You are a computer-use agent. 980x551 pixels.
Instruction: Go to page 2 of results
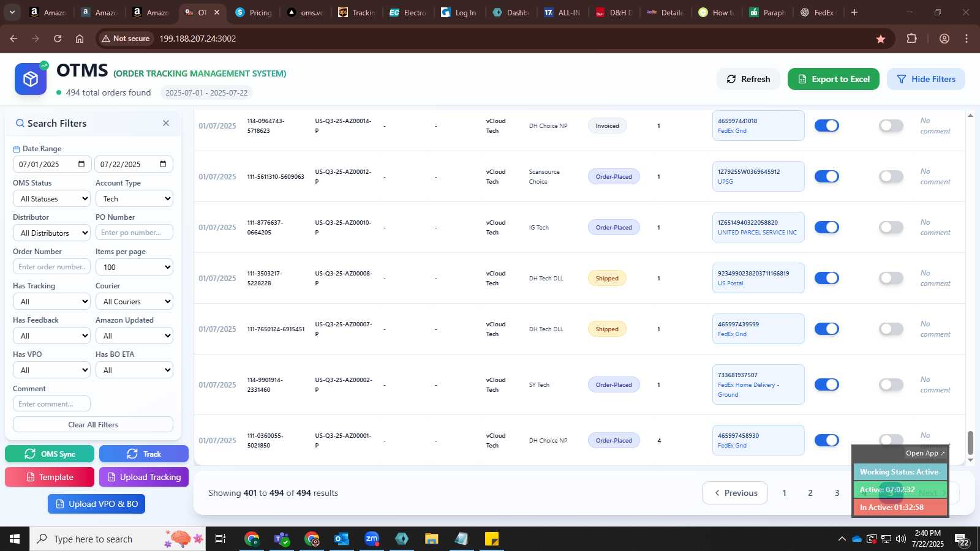tap(810, 493)
